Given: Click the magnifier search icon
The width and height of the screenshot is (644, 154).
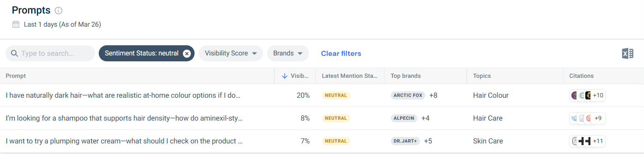Looking at the screenshot, I should (14, 54).
